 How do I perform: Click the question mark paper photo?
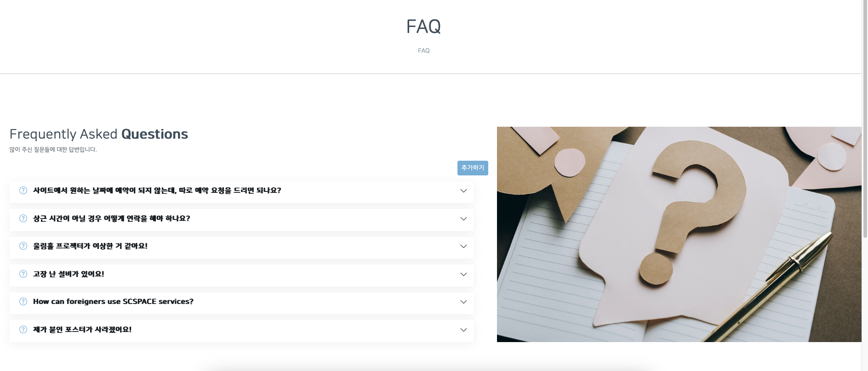click(x=679, y=234)
